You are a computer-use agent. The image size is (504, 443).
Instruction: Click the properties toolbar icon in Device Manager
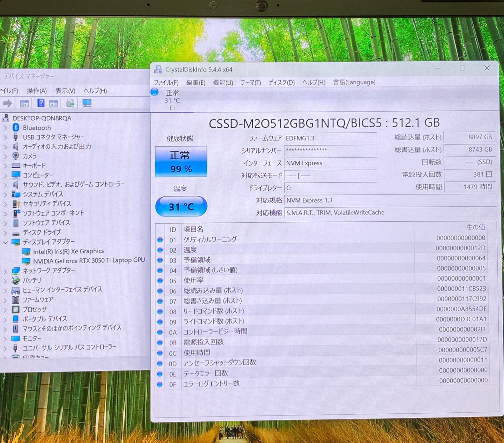[x=24, y=103]
